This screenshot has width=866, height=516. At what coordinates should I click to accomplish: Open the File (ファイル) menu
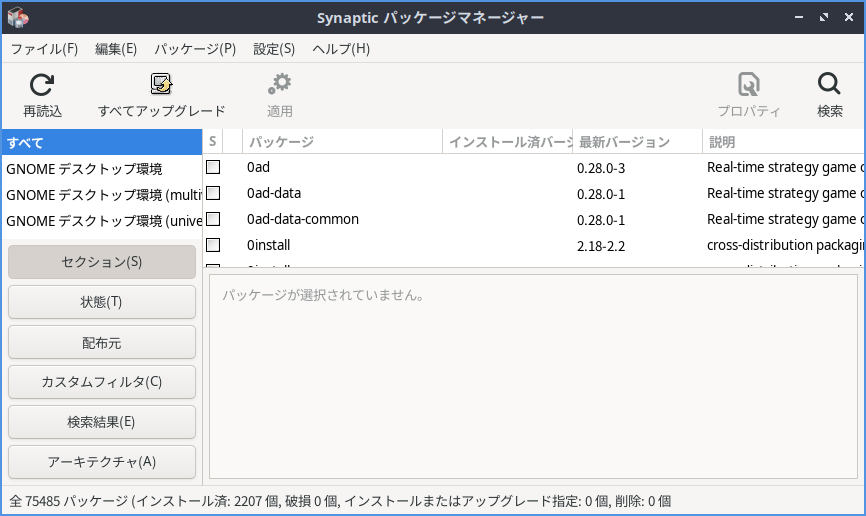click(44, 48)
